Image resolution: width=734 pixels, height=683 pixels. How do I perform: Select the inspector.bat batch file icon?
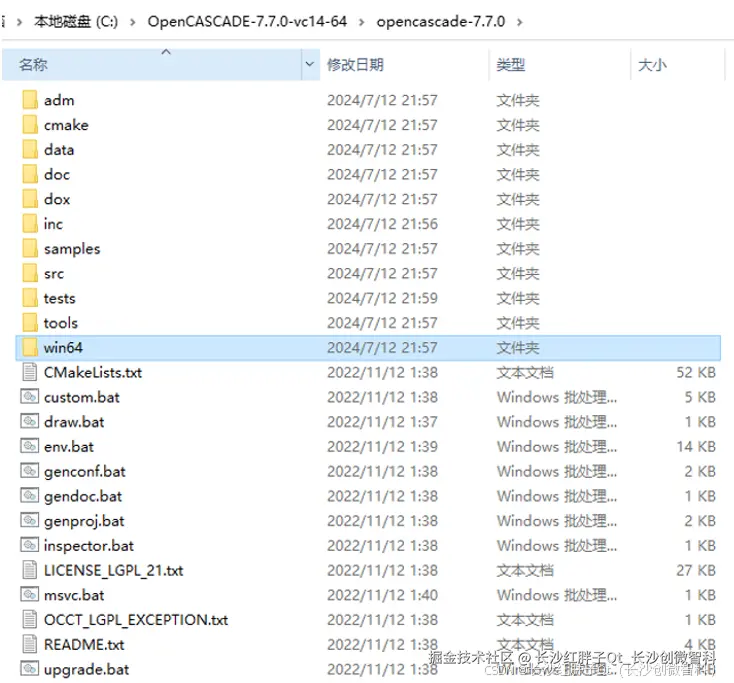[x=29, y=545]
